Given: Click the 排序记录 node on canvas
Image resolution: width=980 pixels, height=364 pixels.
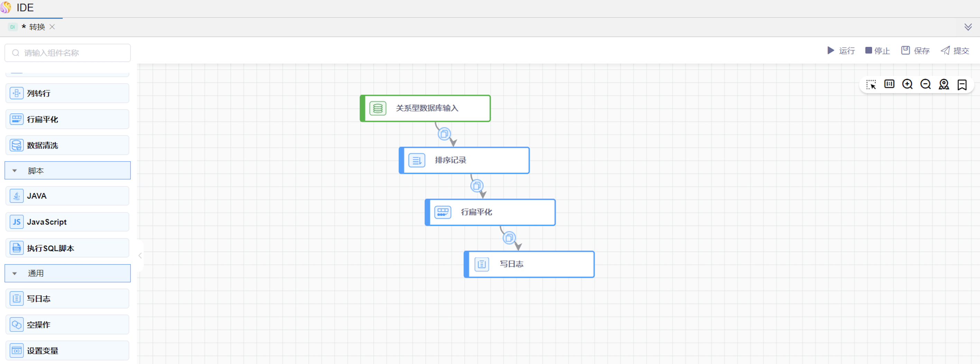Looking at the screenshot, I should tap(464, 160).
